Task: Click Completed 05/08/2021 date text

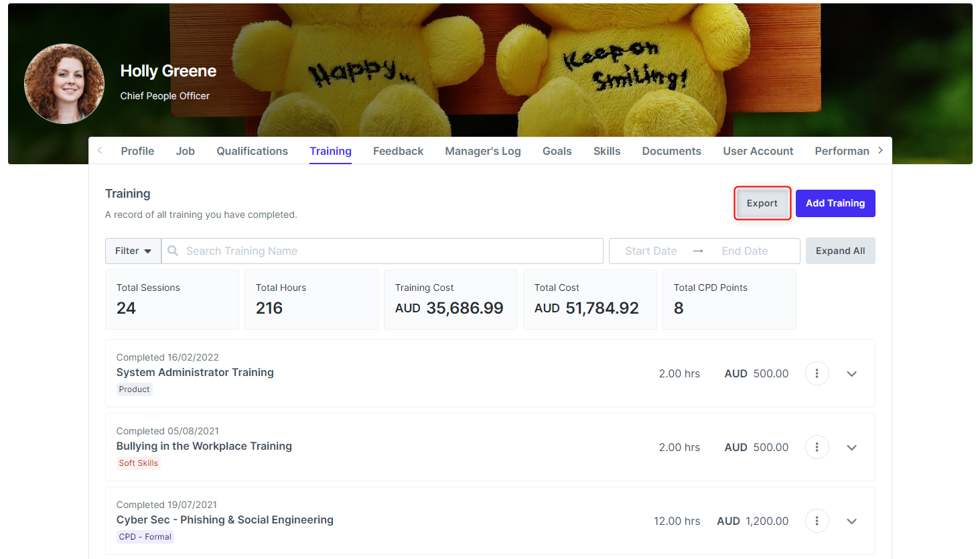Action: click(167, 431)
